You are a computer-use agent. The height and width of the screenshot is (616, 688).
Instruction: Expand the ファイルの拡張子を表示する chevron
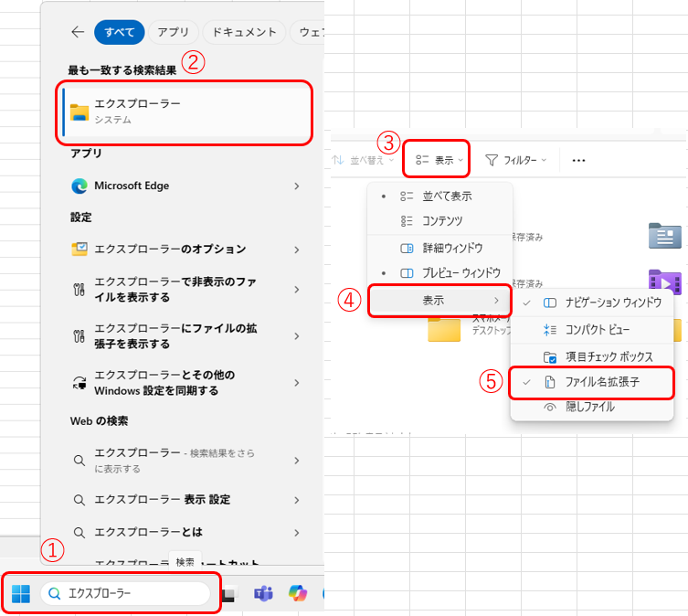[297, 336]
